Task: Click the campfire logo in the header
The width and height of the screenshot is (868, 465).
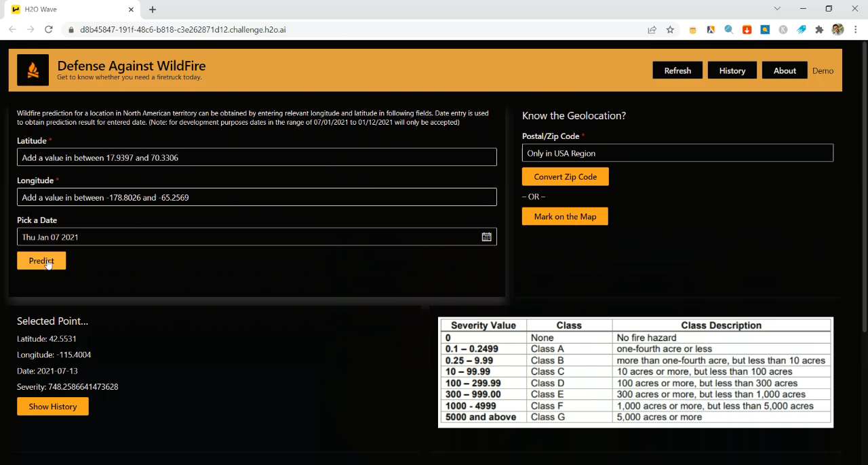Action: (x=33, y=70)
